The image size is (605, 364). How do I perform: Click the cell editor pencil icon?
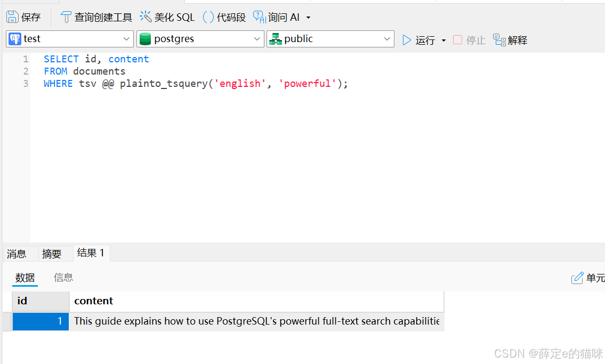577,278
